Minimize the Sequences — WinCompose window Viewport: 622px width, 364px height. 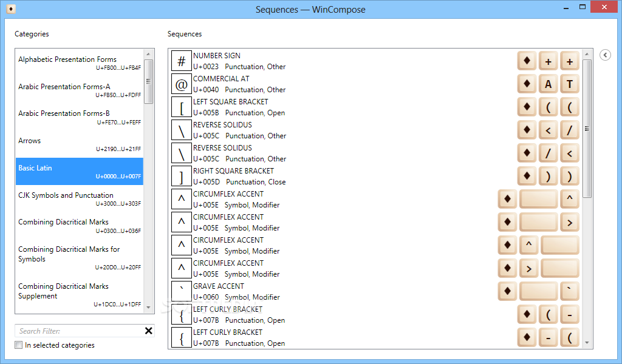pos(566,7)
